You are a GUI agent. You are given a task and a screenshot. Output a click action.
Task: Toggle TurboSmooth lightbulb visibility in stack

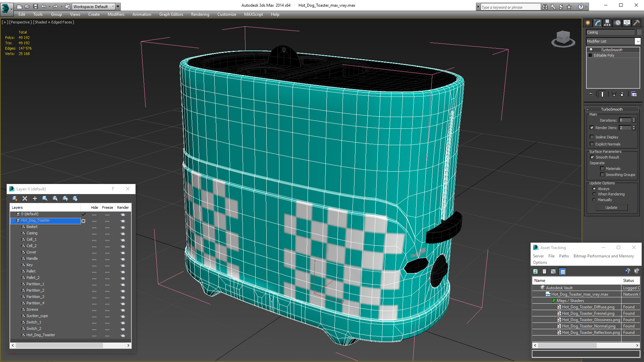pos(591,50)
